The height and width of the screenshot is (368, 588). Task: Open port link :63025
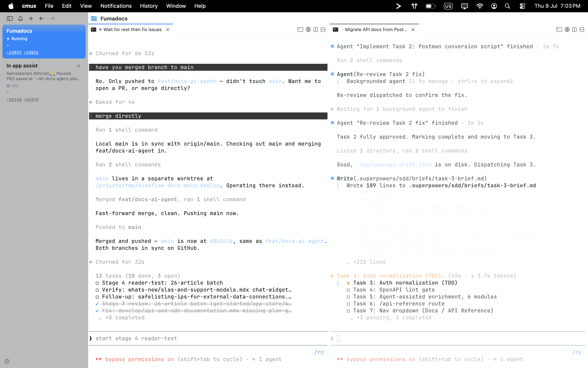[14, 53]
